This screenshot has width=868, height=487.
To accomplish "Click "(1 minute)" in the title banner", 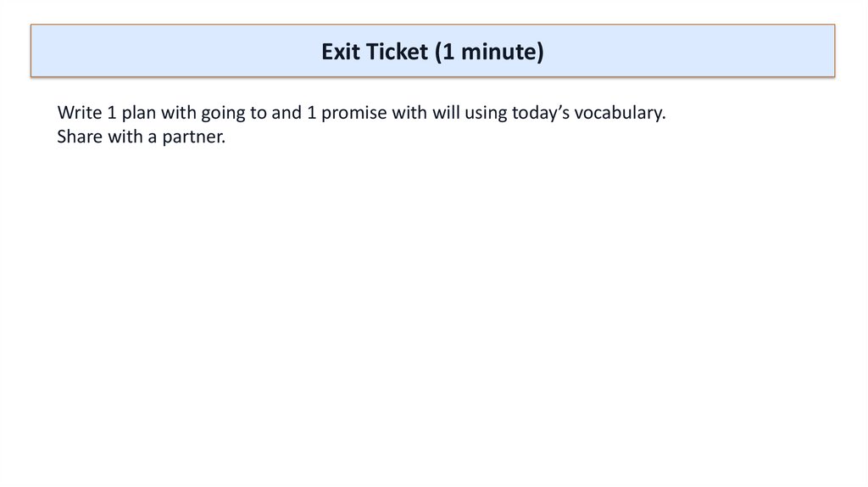I will tap(489, 52).
